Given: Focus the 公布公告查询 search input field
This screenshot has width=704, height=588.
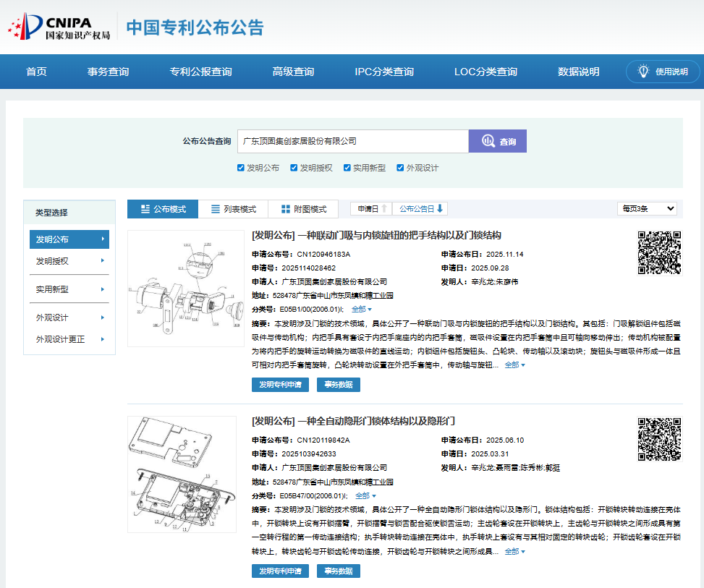Looking at the screenshot, I should pyautogui.click(x=353, y=141).
